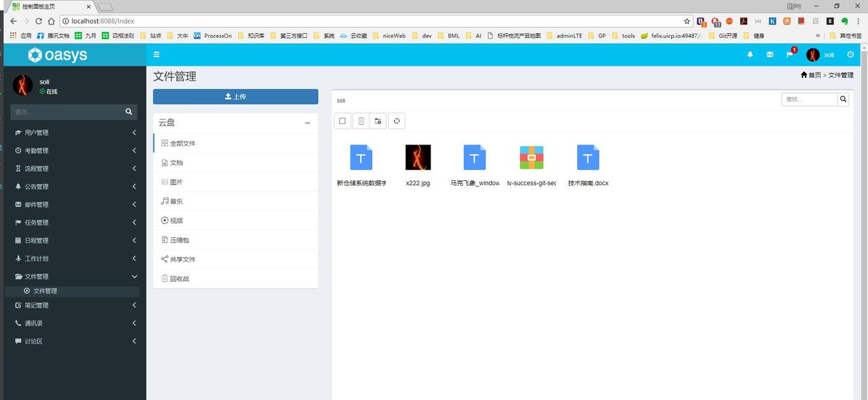Click the clock icon in top bar
Image resolution: width=868 pixels, height=400 pixels.
[x=850, y=55]
